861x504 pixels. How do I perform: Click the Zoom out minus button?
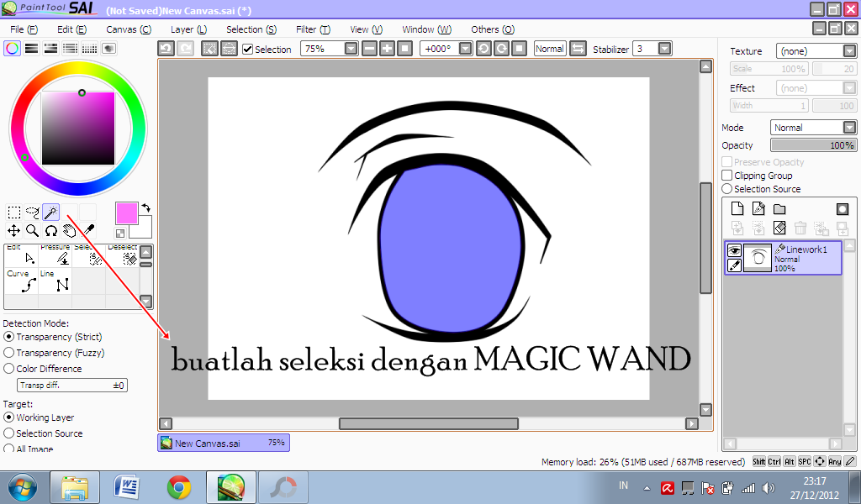pos(370,49)
